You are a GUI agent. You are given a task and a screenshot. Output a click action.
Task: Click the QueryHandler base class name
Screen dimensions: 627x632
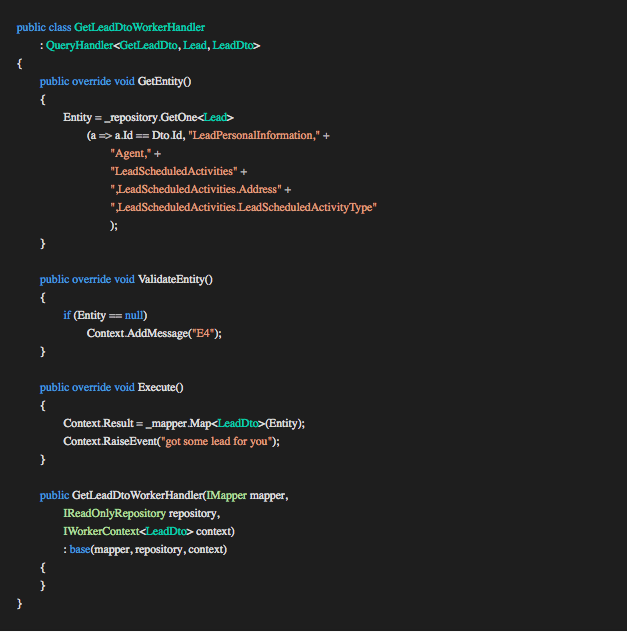pyautogui.click(x=79, y=45)
